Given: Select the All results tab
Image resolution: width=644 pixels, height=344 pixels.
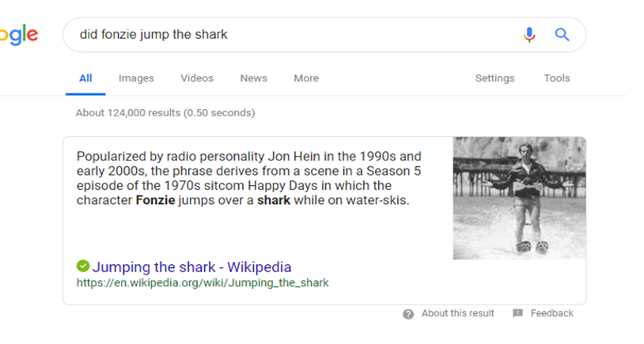Looking at the screenshot, I should [x=85, y=78].
